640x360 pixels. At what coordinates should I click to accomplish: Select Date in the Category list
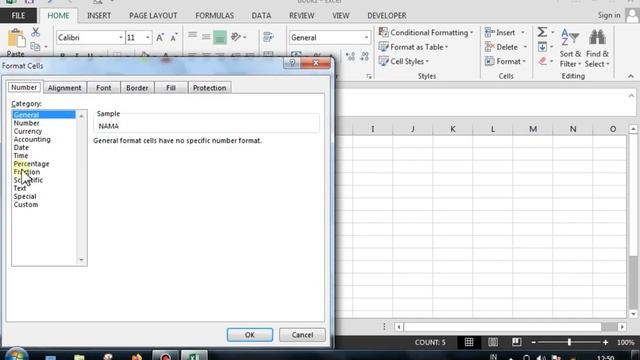click(x=21, y=147)
